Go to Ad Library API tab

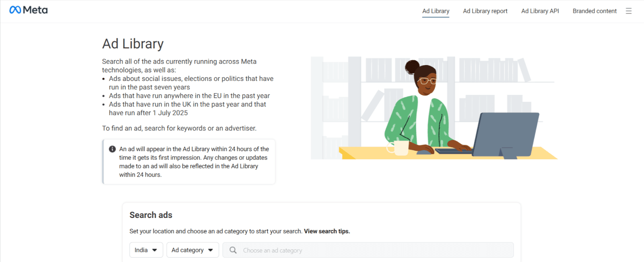point(540,11)
